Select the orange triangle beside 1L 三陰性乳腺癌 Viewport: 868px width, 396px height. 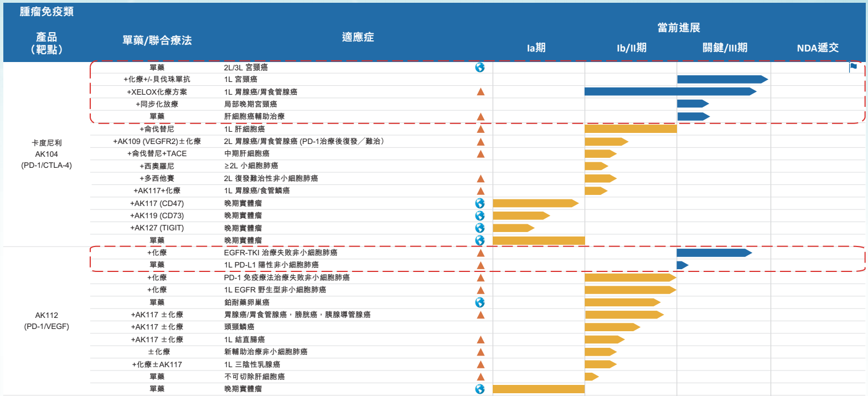[480, 364]
